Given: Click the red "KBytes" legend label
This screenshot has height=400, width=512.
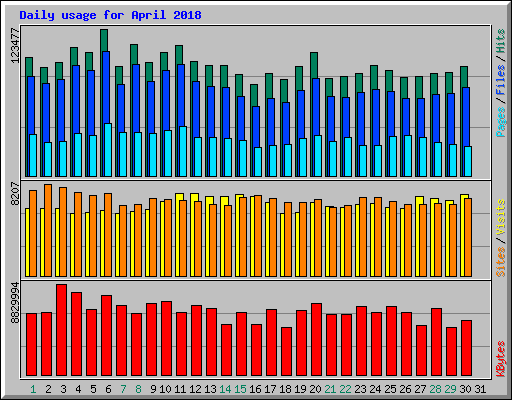Looking at the screenshot, I should point(500,359).
